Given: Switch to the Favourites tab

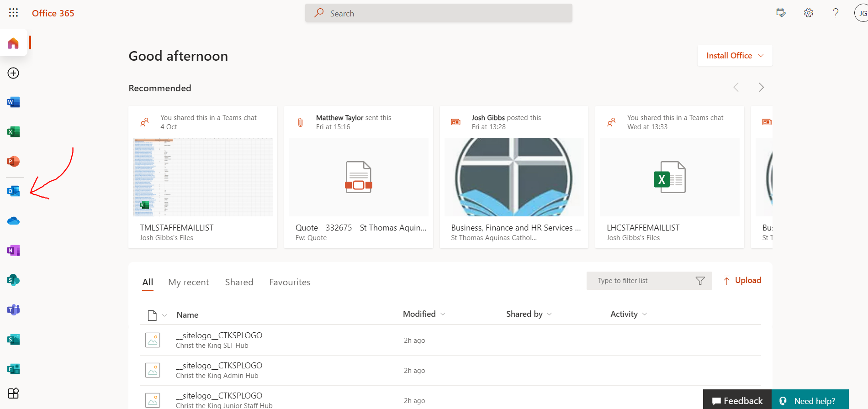Looking at the screenshot, I should pos(290,282).
